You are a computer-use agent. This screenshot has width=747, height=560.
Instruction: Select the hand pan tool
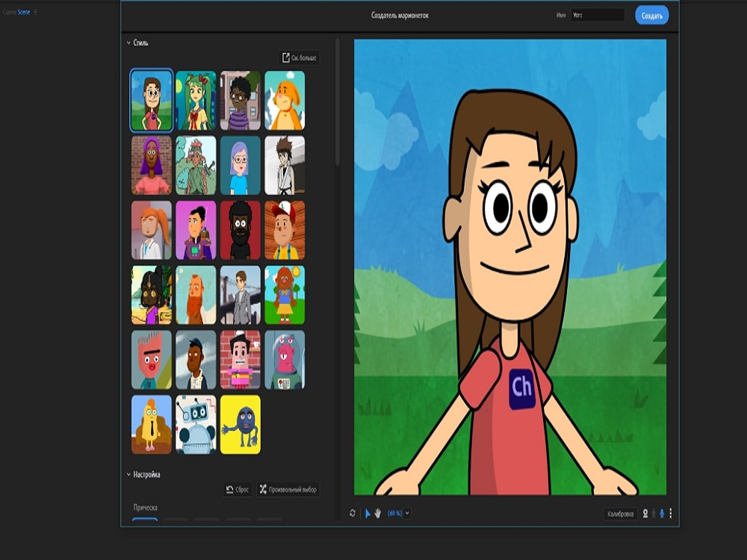[x=378, y=514]
